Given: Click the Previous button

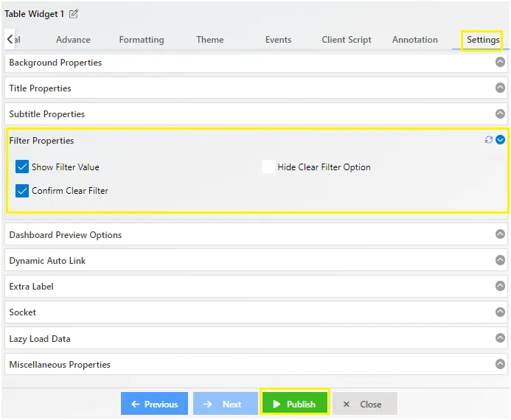Looking at the screenshot, I should (x=154, y=404).
